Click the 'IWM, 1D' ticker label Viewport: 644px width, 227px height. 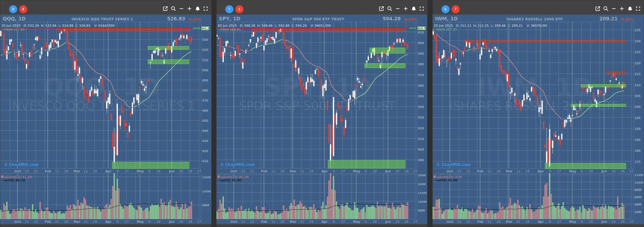pyautogui.click(x=446, y=19)
